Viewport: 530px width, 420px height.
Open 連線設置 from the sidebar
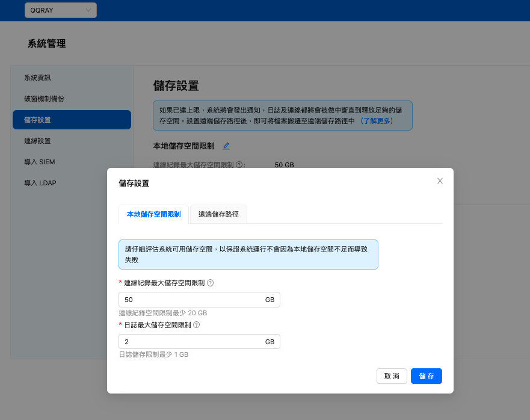(37, 141)
